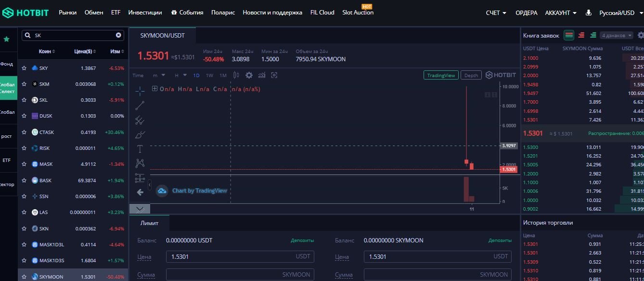Open the Поларис menu item
The height and width of the screenshot is (281, 644).
(x=223, y=13)
